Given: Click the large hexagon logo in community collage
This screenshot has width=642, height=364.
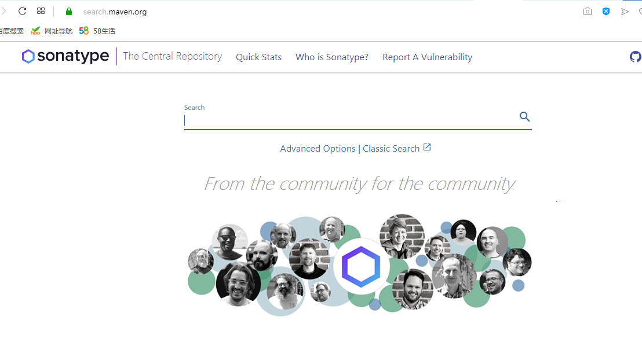Looking at the screenshot, I should click(x=361, y=267).
